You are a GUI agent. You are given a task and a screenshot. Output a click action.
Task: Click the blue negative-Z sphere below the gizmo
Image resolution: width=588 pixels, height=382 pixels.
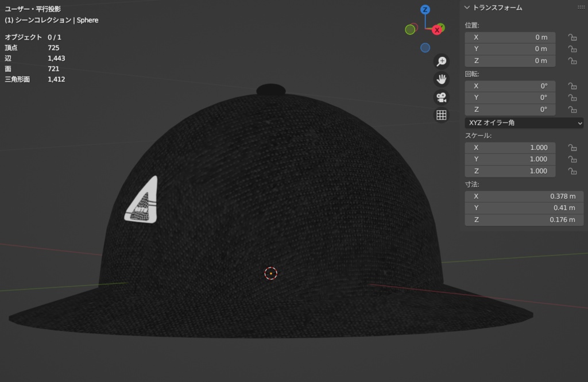425,48
